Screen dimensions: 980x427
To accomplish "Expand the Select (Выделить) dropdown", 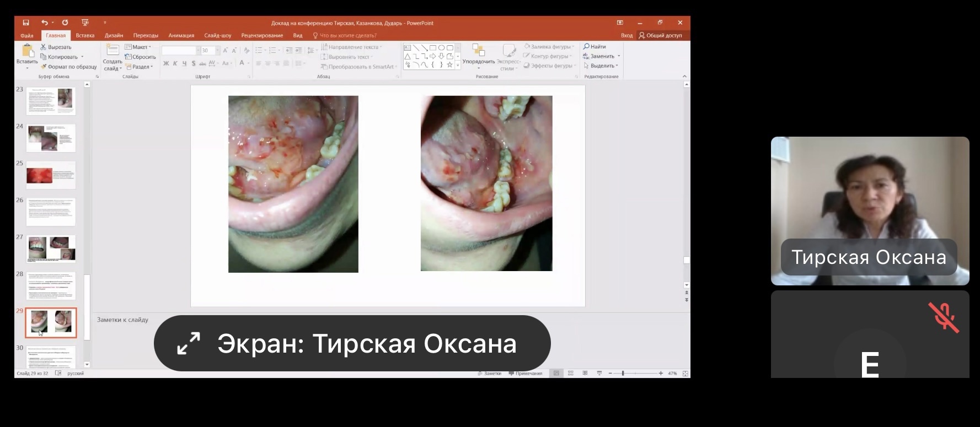I will (x=602, y=66).
